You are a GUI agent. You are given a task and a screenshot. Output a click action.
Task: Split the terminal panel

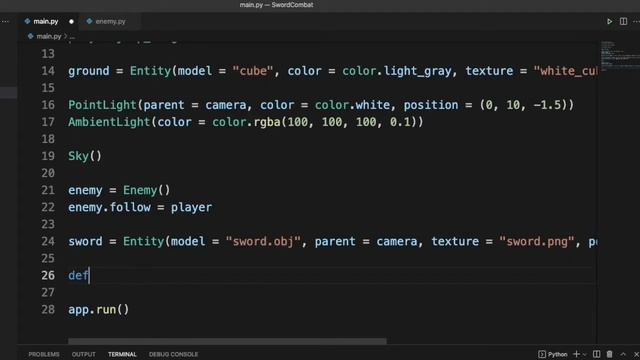click(x=596, y=354)
